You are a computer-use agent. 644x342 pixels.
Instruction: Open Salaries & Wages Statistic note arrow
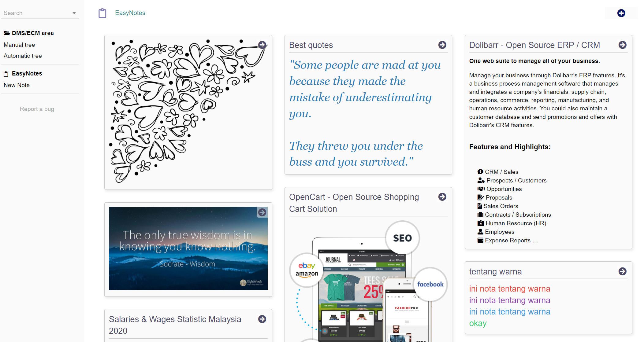coord(262,319)
